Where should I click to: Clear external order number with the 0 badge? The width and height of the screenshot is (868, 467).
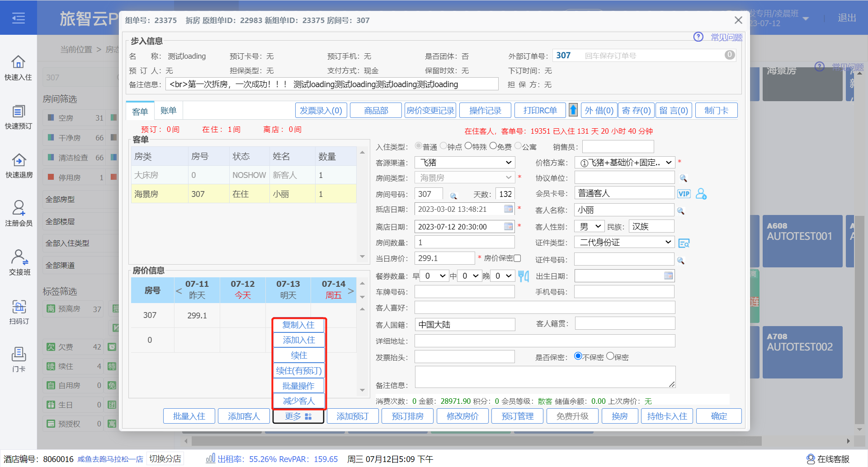point(730,55)
